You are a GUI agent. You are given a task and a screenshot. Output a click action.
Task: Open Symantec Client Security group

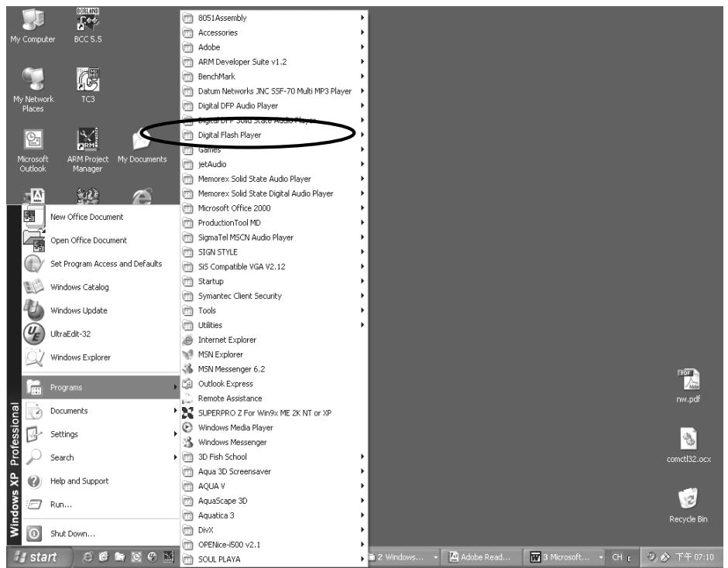[x=274, y=296]
